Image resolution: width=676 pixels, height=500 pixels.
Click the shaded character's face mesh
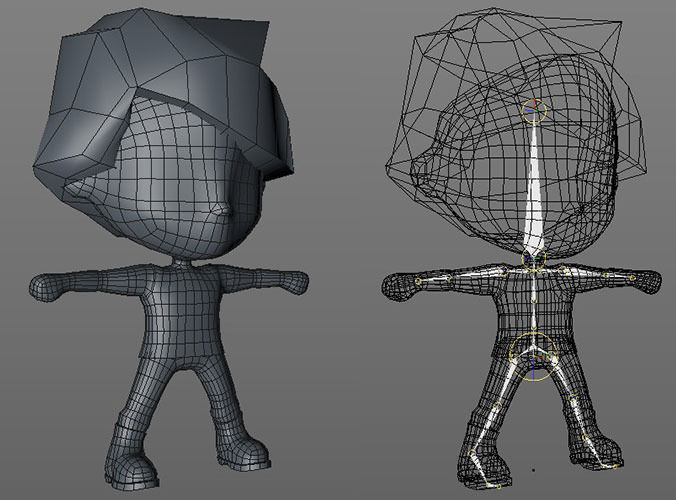[172, 185]
